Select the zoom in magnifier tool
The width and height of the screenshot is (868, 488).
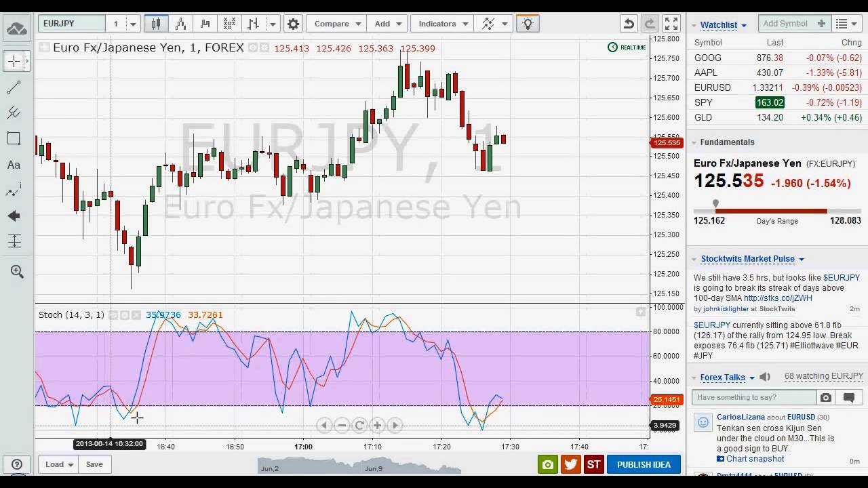pyautogui.click(x=16, y=271)
